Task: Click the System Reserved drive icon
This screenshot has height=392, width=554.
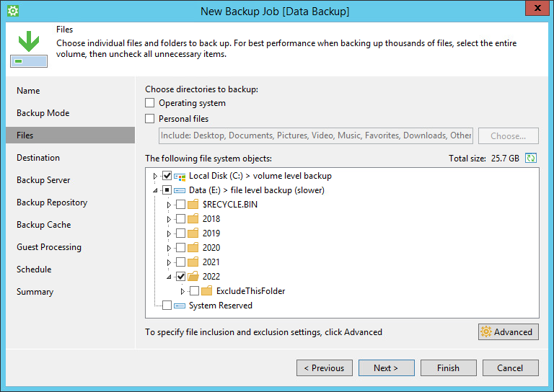Action: point(180,306)
